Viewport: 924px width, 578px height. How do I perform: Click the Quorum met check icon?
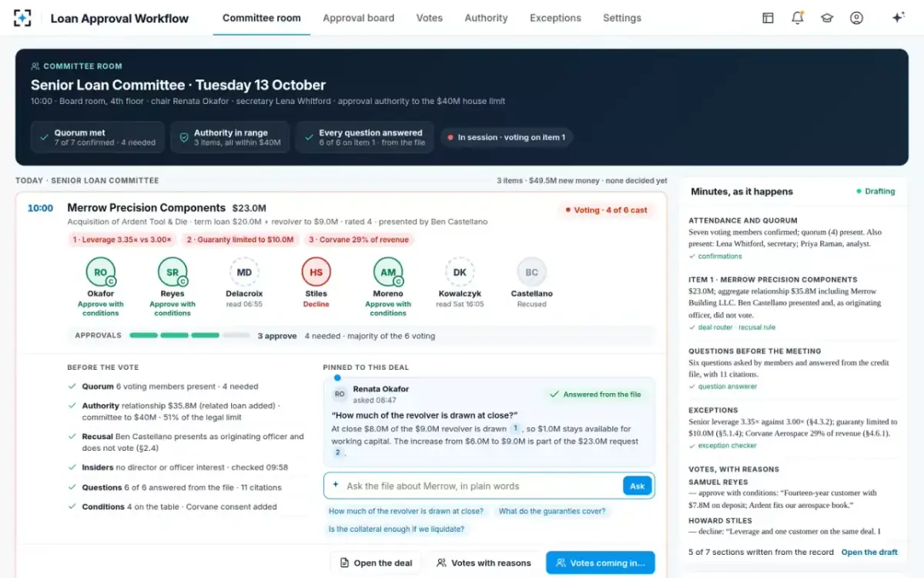[x=44, y=137]
